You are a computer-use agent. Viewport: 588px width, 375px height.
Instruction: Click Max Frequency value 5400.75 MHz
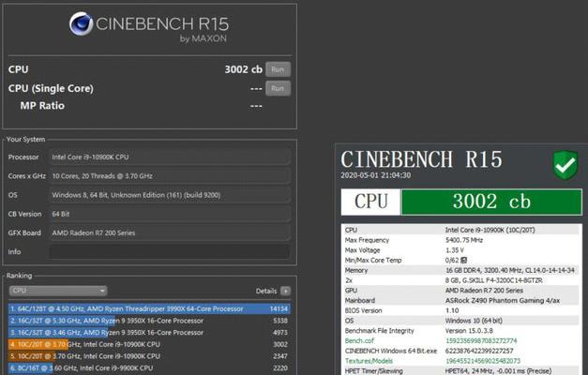(464, 240)
